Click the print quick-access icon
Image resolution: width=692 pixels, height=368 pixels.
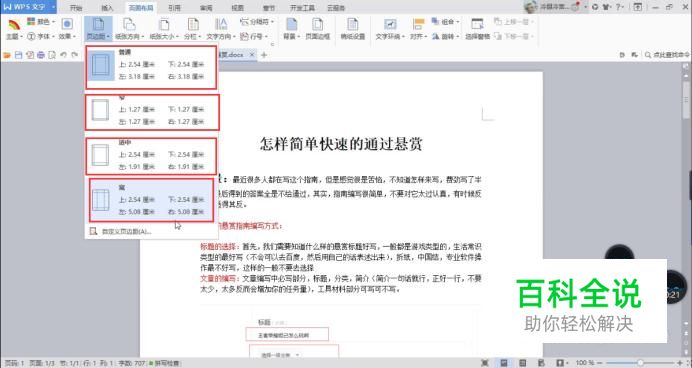click(x=41, y=55)
